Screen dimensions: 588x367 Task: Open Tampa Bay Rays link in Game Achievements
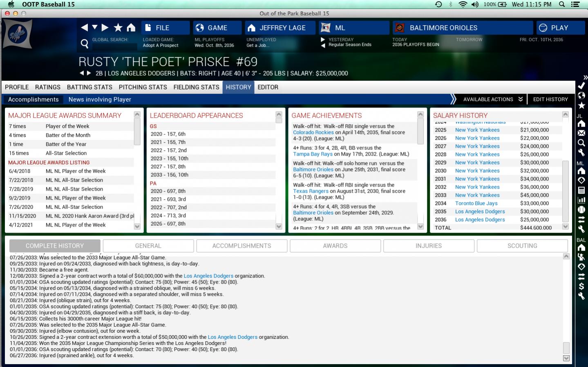pyautogui.click(x=313, y=154)
